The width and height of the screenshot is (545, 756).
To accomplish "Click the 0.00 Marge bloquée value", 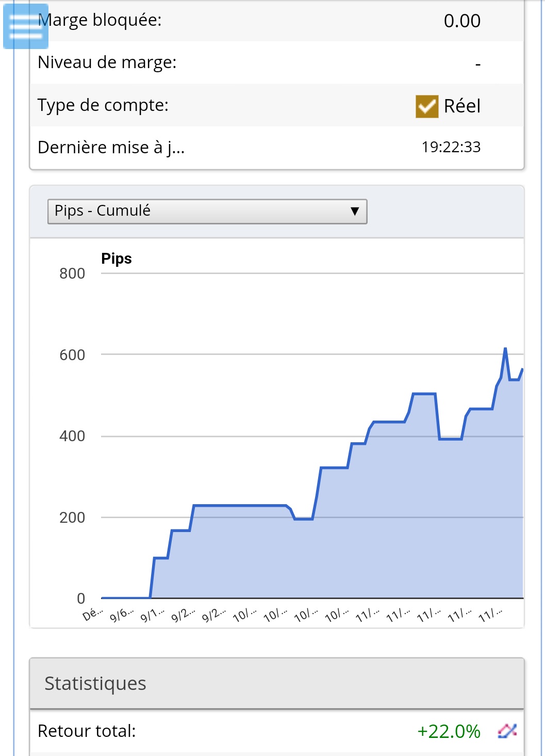I will [462, 21].
